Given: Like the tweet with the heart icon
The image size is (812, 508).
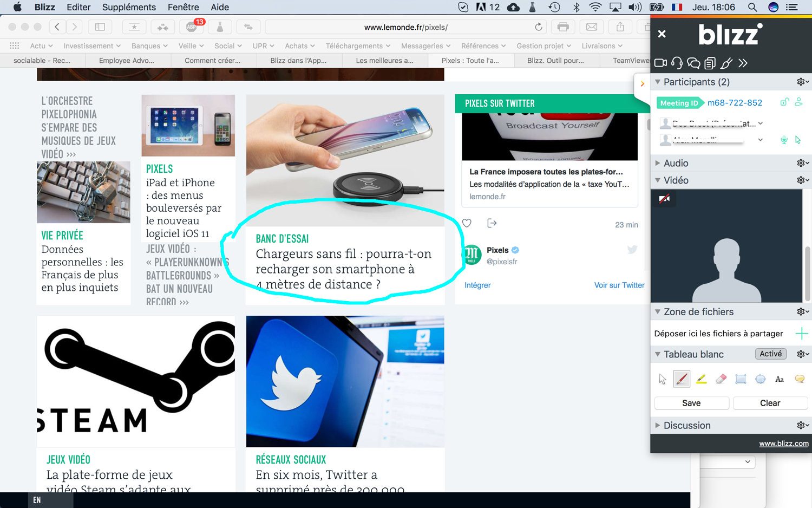Looking at the screenshot, I should pyautogui.click(x=467, y=223).
